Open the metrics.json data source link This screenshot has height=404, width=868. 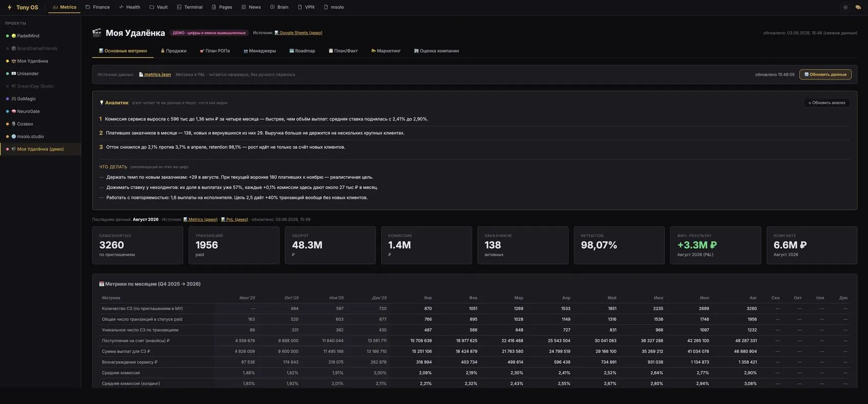coord(155,75)
